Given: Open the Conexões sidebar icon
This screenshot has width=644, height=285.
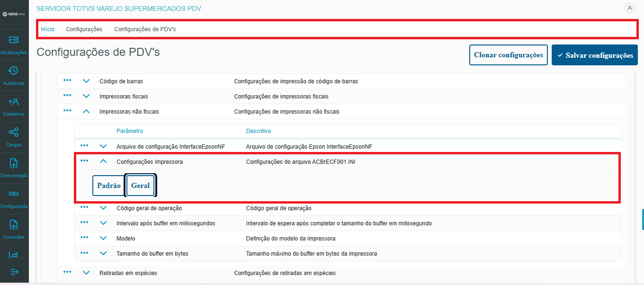Looking at the screenshot, I should pos(14,224).
